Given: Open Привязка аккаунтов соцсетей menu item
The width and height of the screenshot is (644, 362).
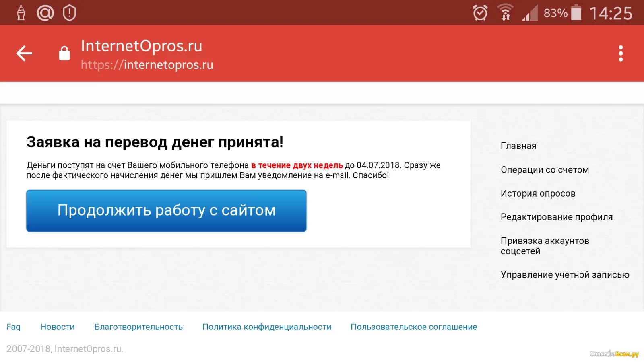Looking at the screenshot, I should point(545,246).
